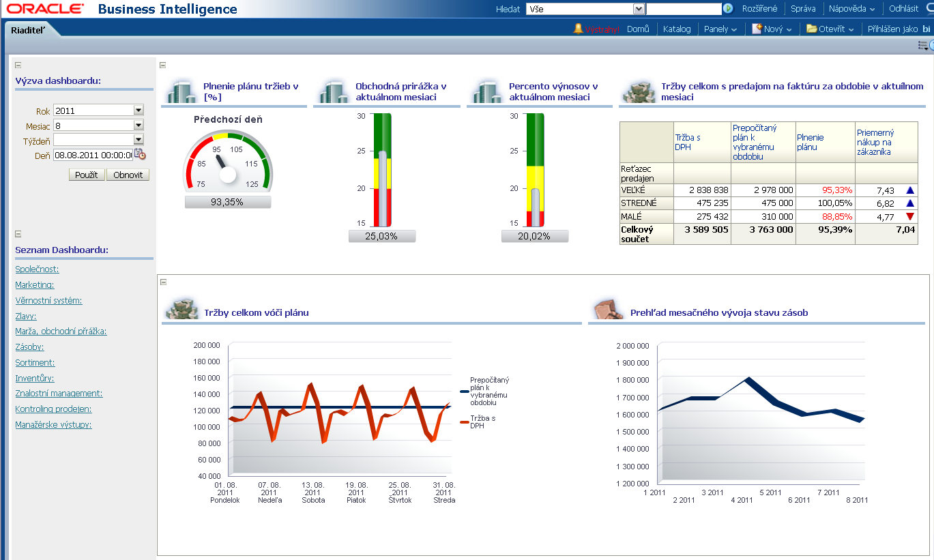Screen dimensions: 934x560
Task: Open the Sortiment dashboard link
Action: (35, 363)
